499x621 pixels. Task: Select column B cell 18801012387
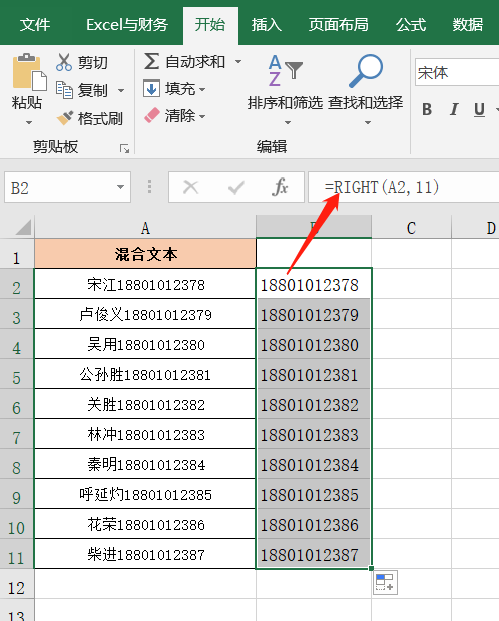(x=314, y=554)
